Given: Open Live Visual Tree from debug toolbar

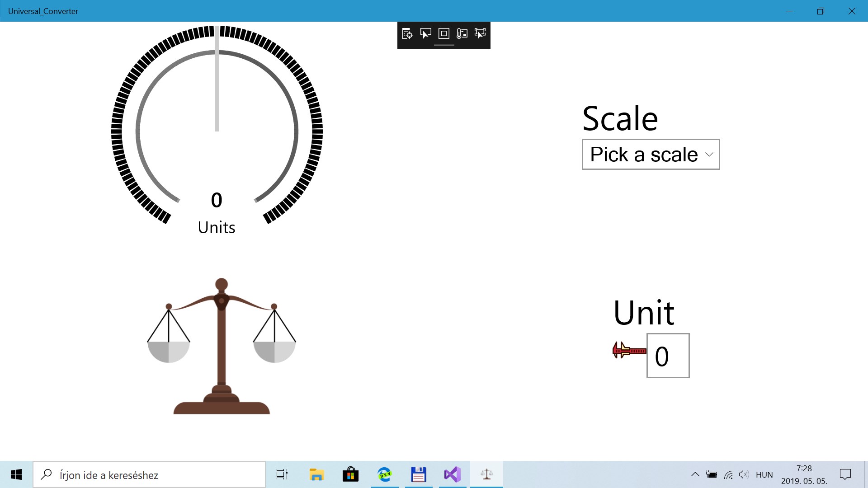Looking at the screenshot, I should click(407, 33).
